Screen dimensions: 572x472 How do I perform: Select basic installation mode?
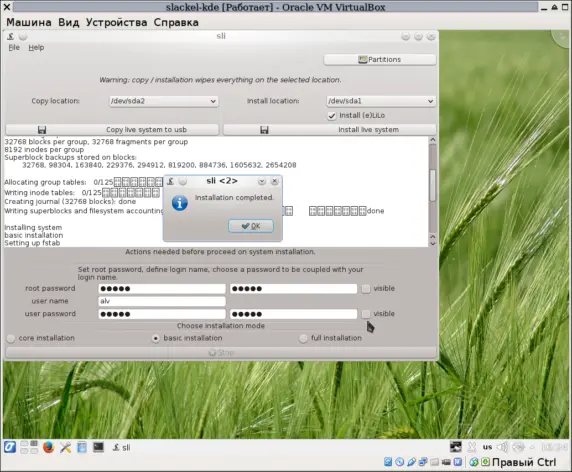[x=156, y=338]
